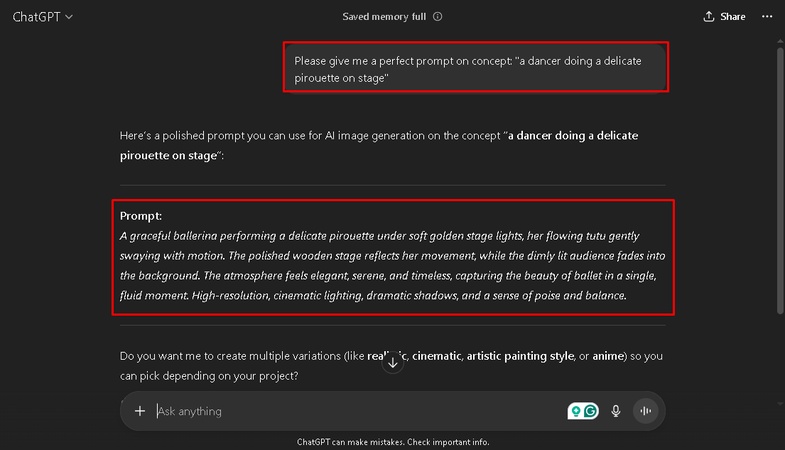
Task: Share this conversation with the Share button
Action: coord(724,17)
